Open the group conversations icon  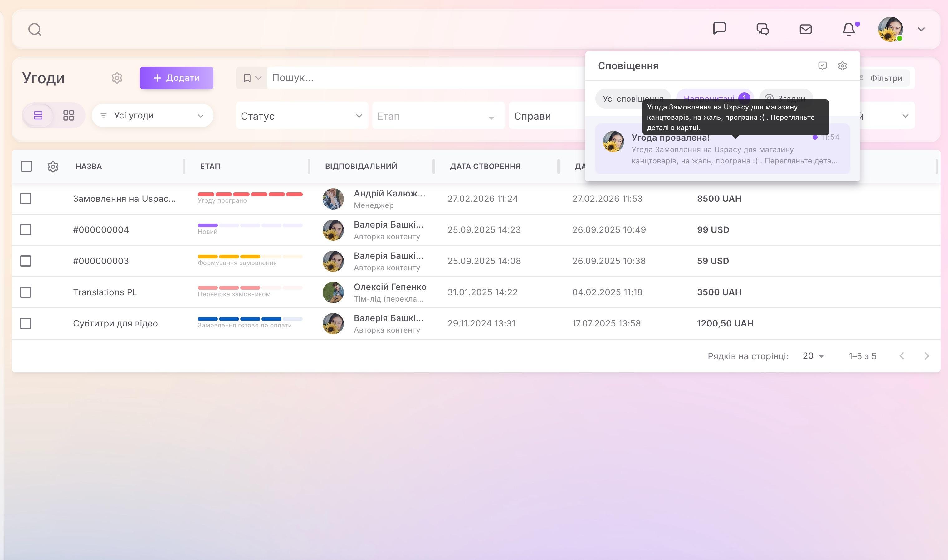(762, 29)
